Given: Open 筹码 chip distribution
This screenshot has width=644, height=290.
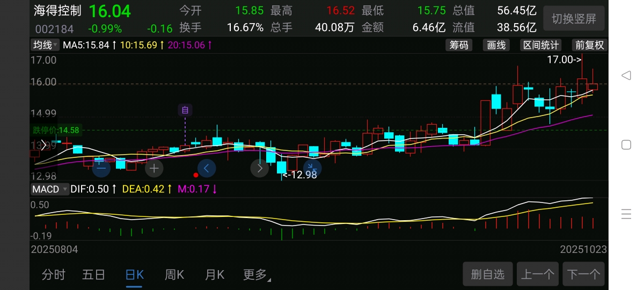Looking at the screenshot, I should click(x=459, y=45).
